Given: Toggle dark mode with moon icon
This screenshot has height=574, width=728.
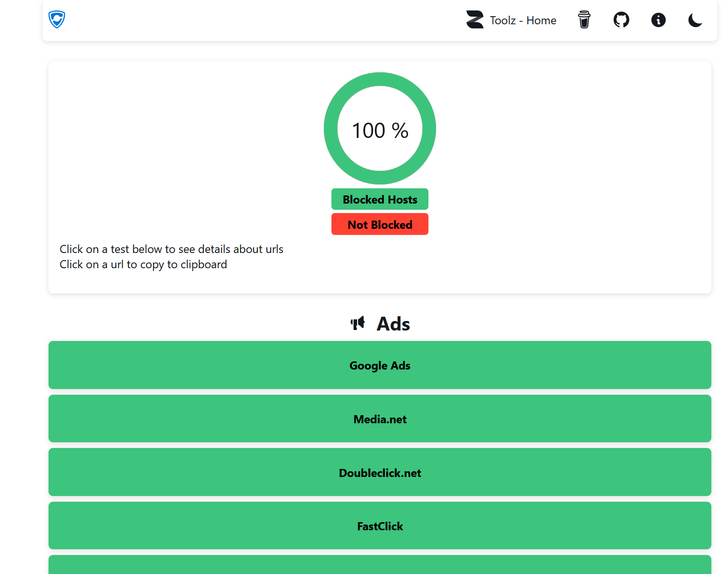Looking at the screenshot, I should [x=695, y=20].
